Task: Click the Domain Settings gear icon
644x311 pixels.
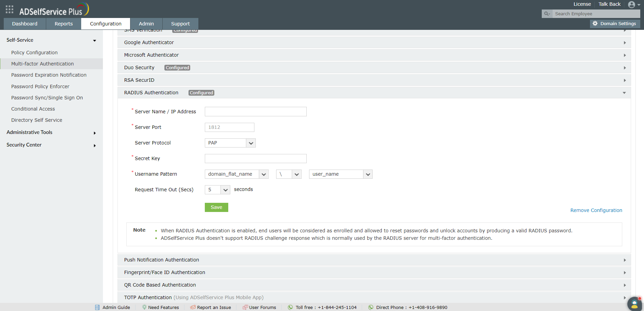Action: (x=595, y=24)
